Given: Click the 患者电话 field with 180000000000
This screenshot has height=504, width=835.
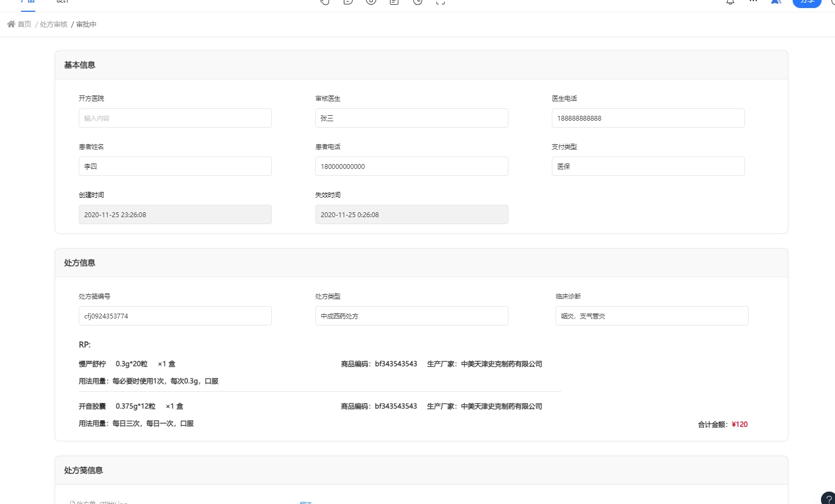Looking at the screenshot, I should 412,166.
